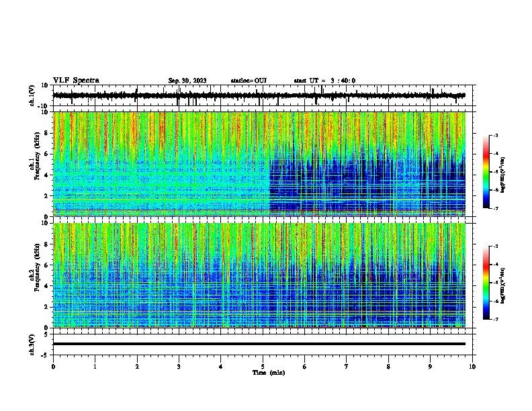The height and width of the screenshot is (411, 532).
Task: Click the "-7" label on the ch.1 color bar
Action: (x=496, y=208)
